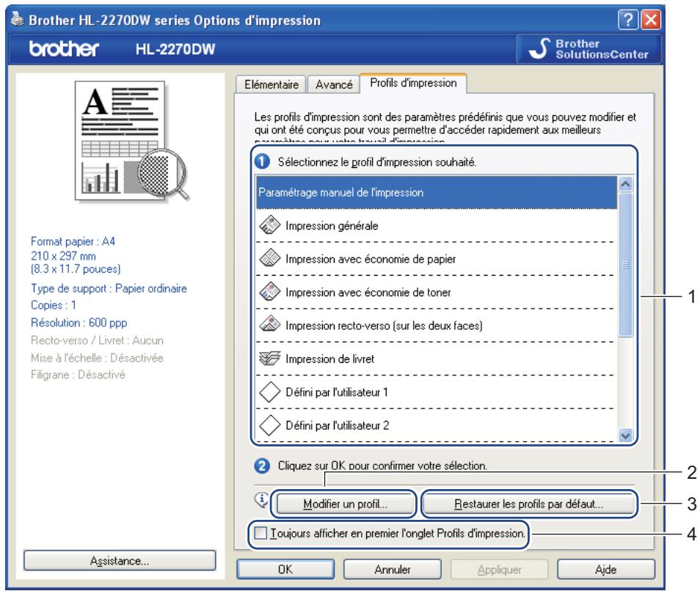Click the Annuler button
The height and width of the screenshot is (591, 700).
(x=393, y=570)
